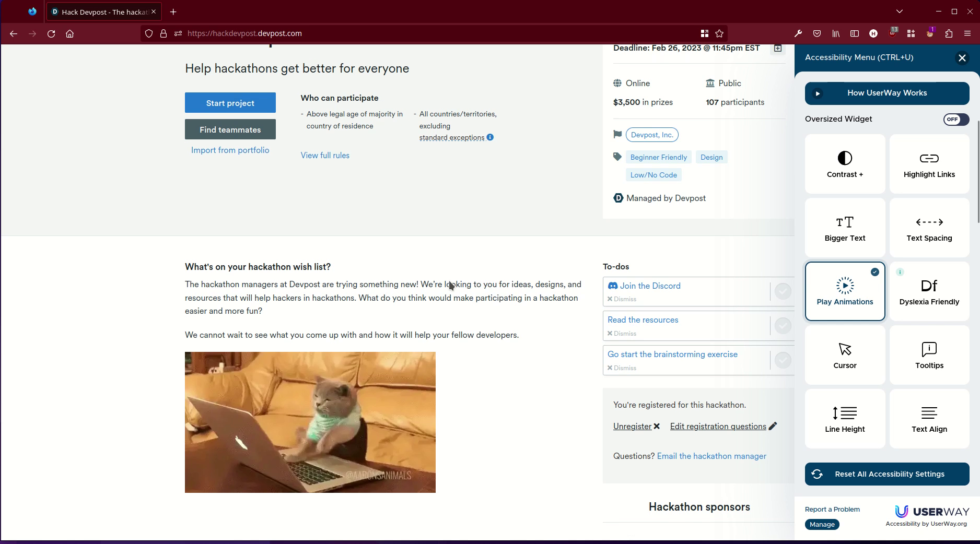Enable the Contrast+ accessibility option
Screen dimensions: 980x544
[845, 163]
